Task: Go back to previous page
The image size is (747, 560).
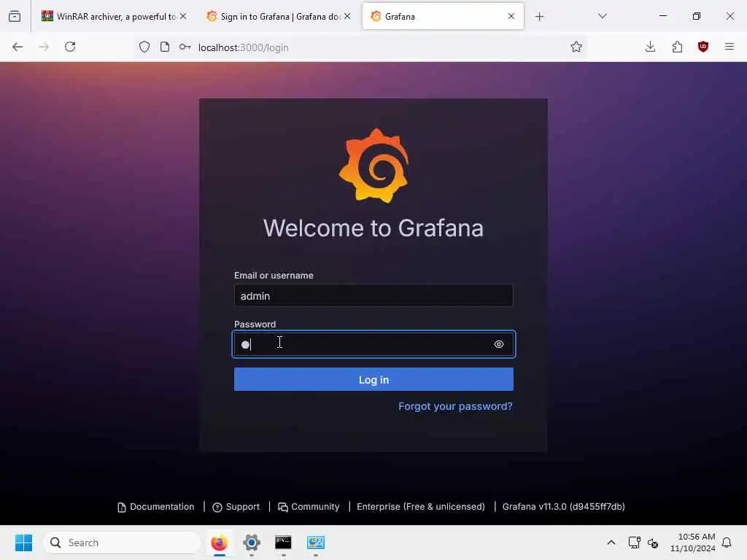Action: pyautogui.click(x=18, y=47)
